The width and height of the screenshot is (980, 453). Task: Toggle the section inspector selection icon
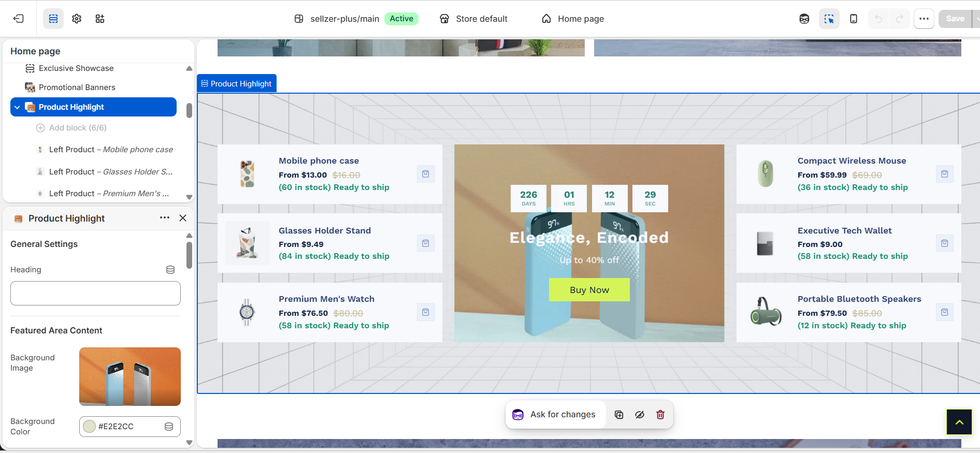pyautogui.click(x=829, y=19)
